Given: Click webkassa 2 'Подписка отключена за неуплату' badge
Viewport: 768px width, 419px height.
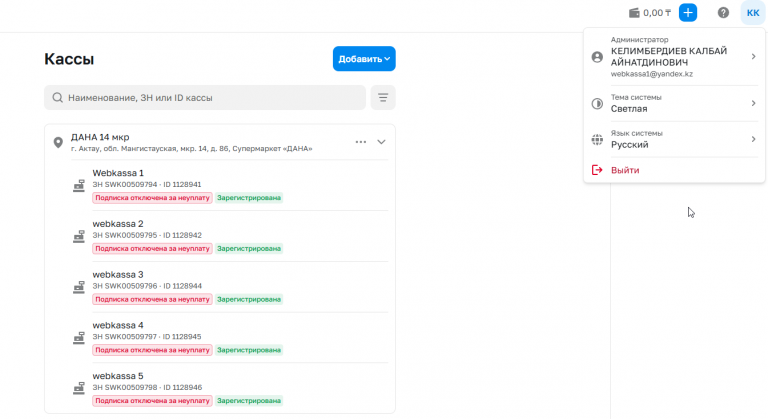Looking at the screenshot, I should pyautogui.click(x=152, y=248).
